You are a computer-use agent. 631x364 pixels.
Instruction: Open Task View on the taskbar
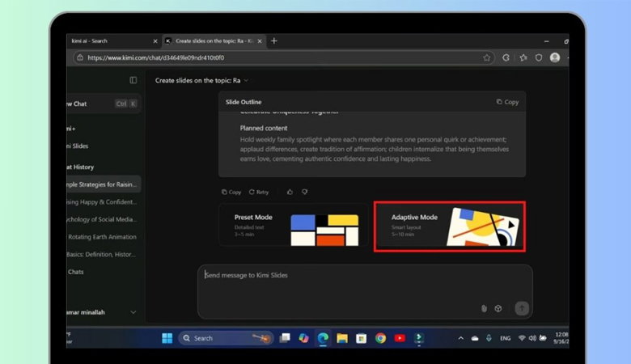coord(285,338)
